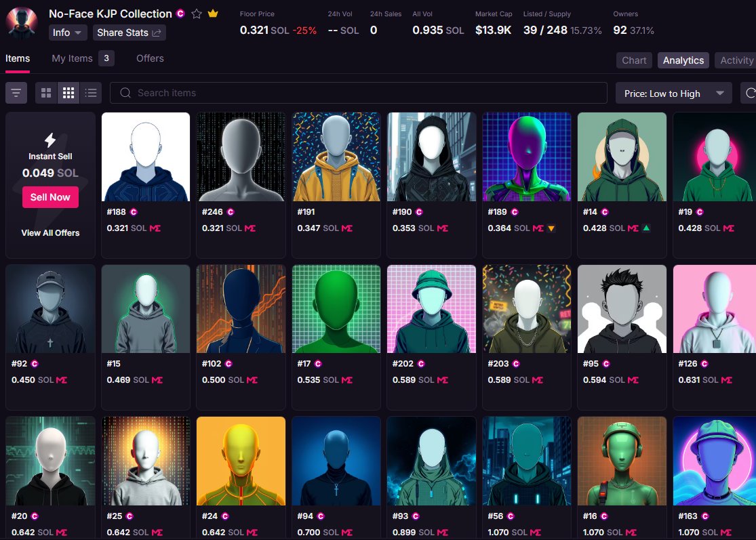Viewport: 756px width, 540px height.
Task: Click the Magic Eden icon on #56
Action: click(536, 533)
